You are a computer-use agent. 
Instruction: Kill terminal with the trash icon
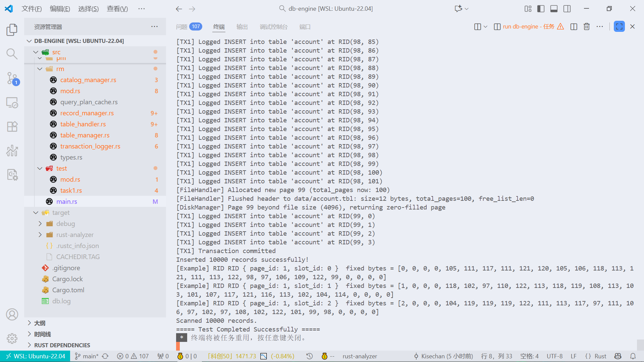(x=586, y=26)
